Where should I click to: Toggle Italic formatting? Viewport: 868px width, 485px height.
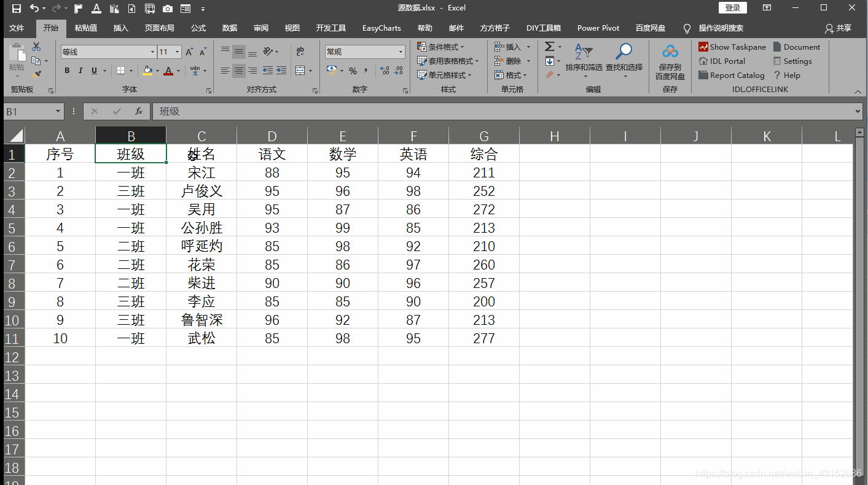pyautogui.click(x=80, y=71)
